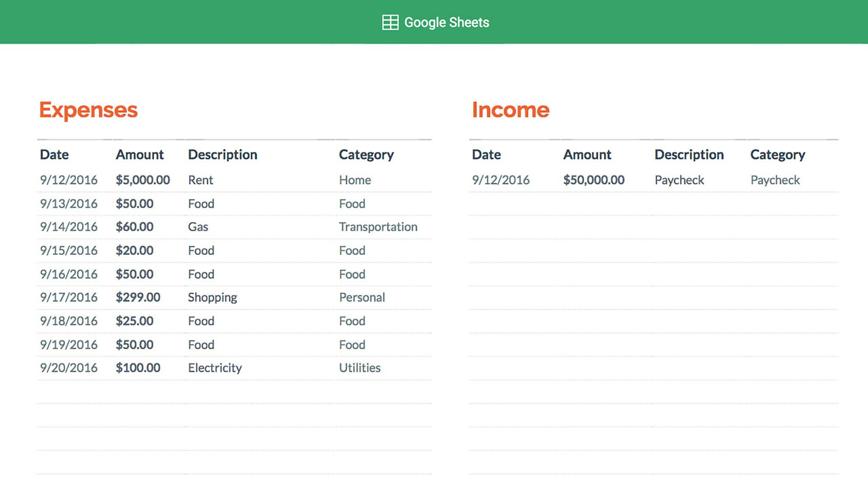Click the Expenses Description column header

222,155
